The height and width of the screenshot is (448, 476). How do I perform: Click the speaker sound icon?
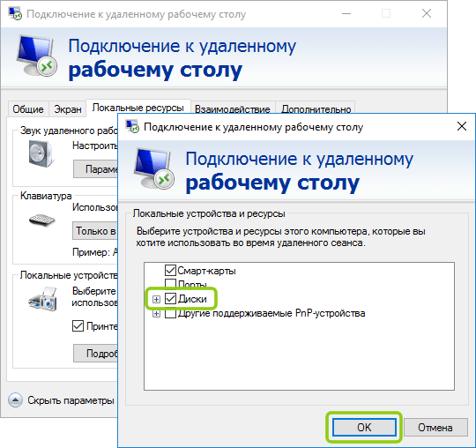(41, 153)
